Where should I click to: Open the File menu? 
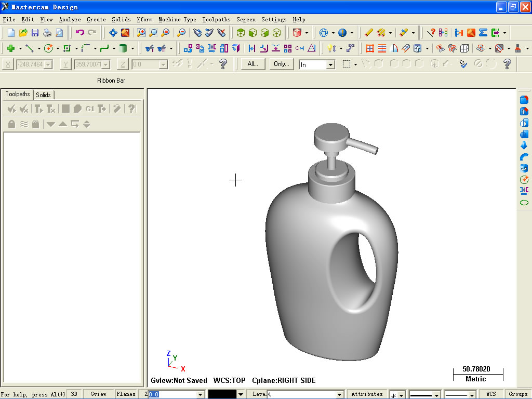point(9,19)
